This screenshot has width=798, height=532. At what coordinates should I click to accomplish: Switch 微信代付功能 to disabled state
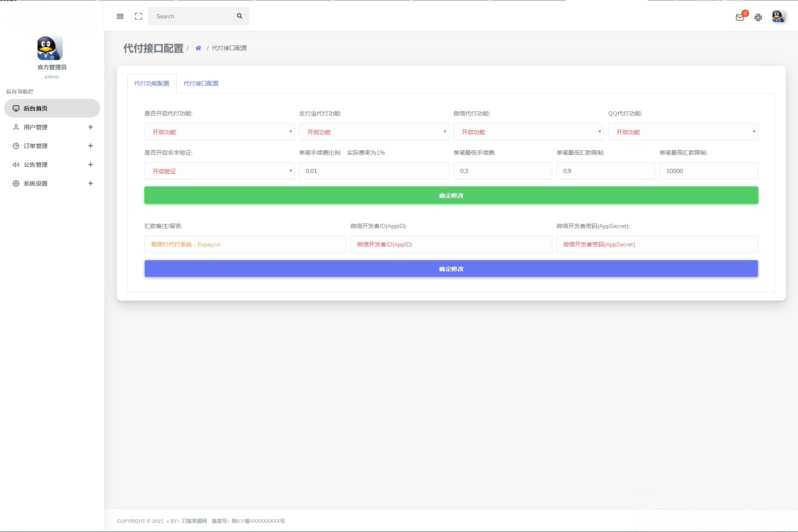[528, 132]
